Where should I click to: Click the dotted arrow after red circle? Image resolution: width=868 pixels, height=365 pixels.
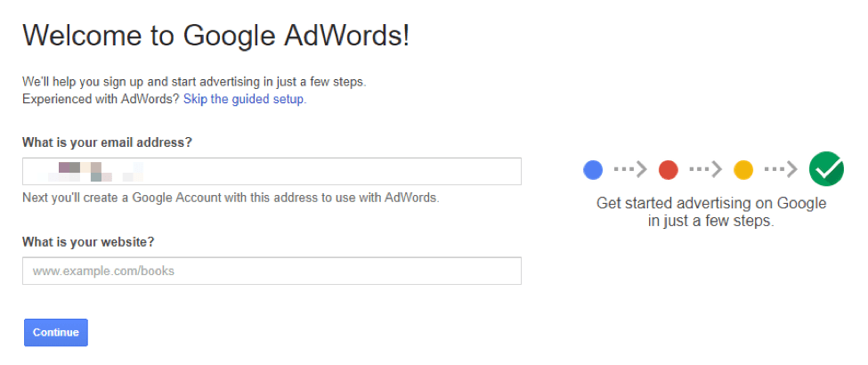coord(706,169)
